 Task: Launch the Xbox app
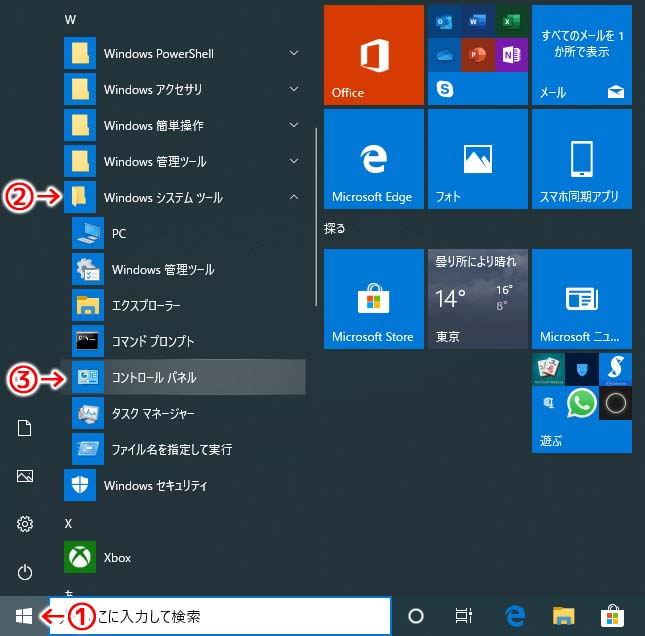point(185,557)
